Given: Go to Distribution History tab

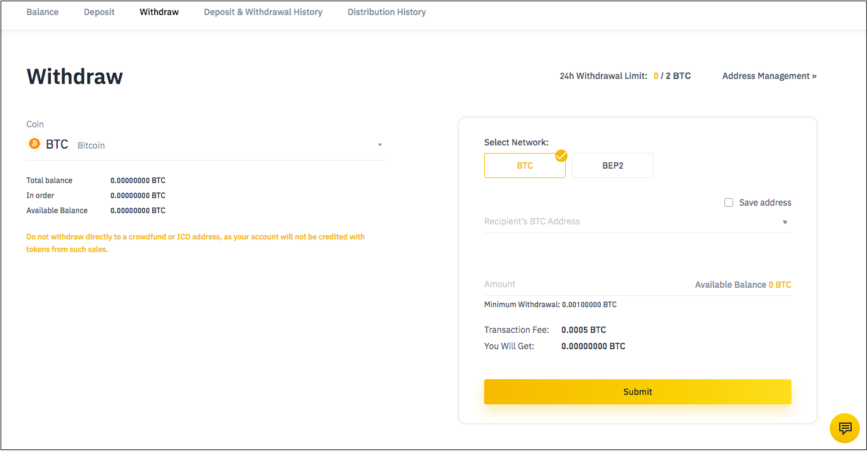Looking at the screenshot, I should pyautogui.click(x=387, y=12).
